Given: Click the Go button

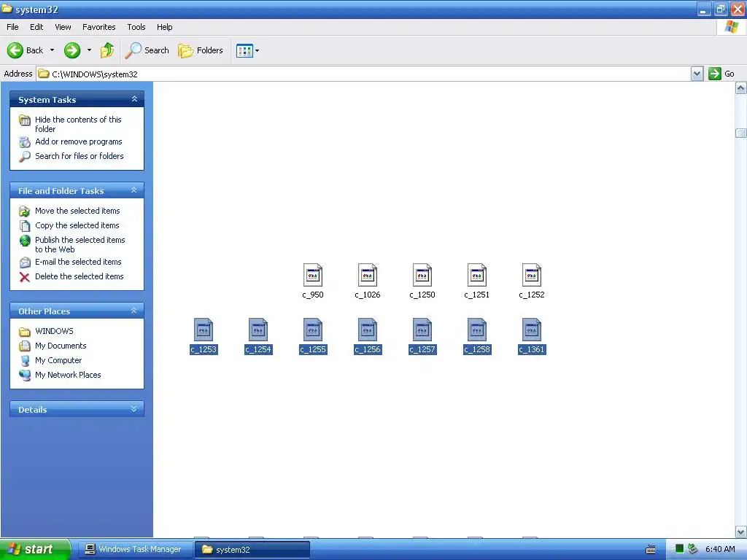Looking at the screenshot, I should tap(721, 74).
